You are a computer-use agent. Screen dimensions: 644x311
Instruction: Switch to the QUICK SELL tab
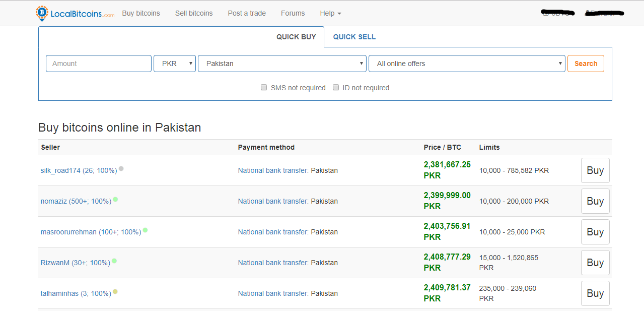[x=354, y=37]
